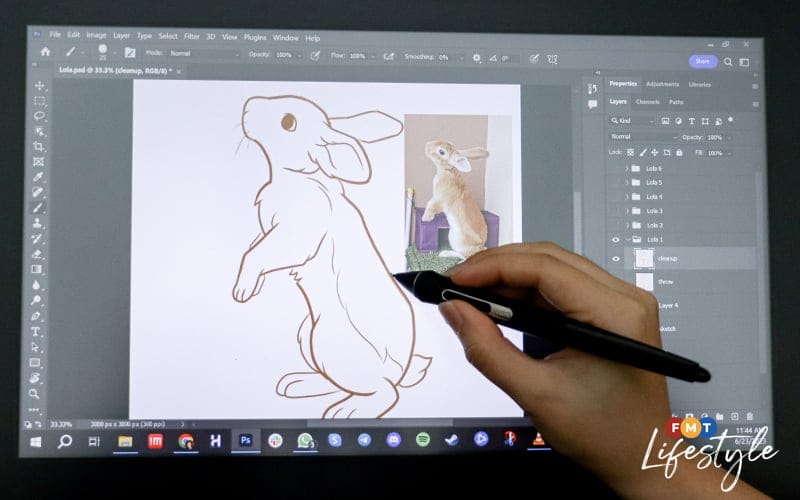800x500 pixels.
Task: Hide the cleanup layer
Action: (615, 258)
